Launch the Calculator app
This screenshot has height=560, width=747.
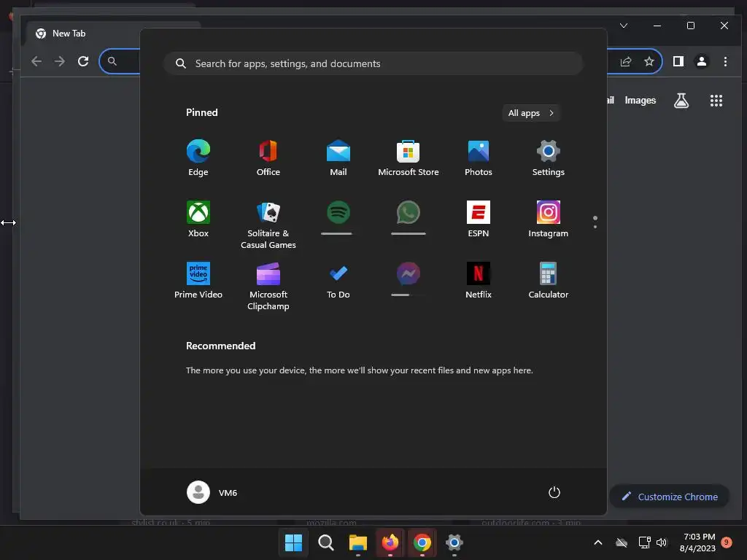tap(549, 281)
